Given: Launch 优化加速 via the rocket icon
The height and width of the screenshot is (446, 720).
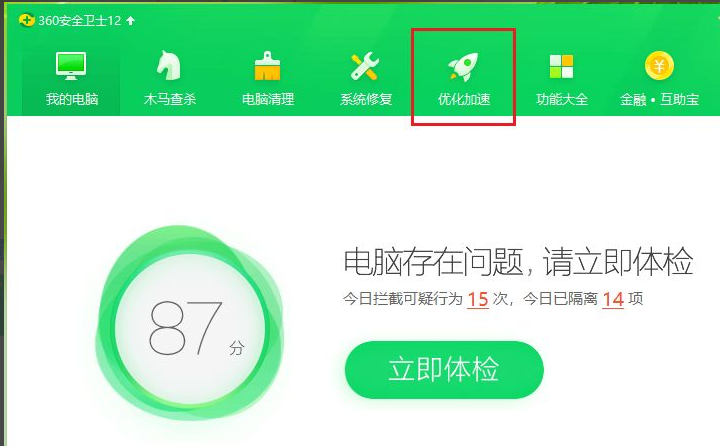Looking at the screenshot, I should (463, 67).
